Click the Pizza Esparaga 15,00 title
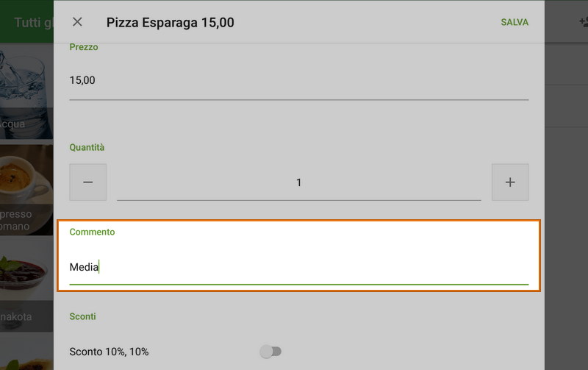Image resolution: width=588 pixels, height=370 pixels. (x=171, y=22)
